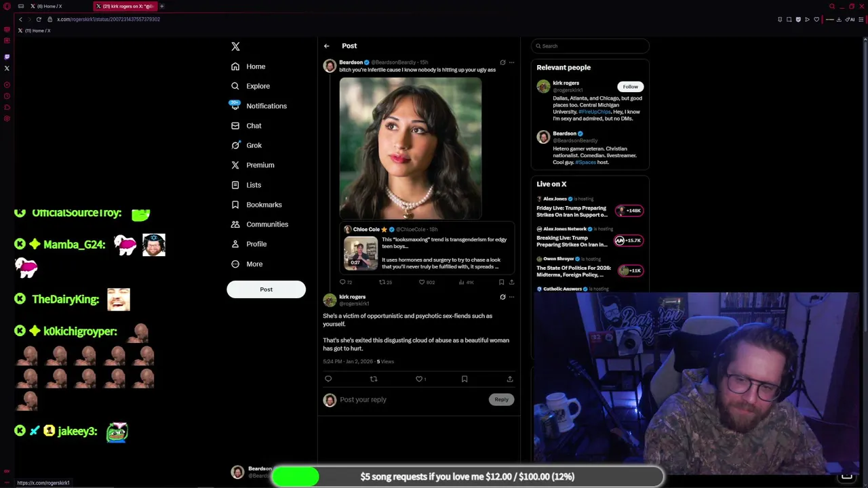Screen dimensions: 868x488
Task: Click the Profile icon in sidebar
Action: [x=235, y=243]
